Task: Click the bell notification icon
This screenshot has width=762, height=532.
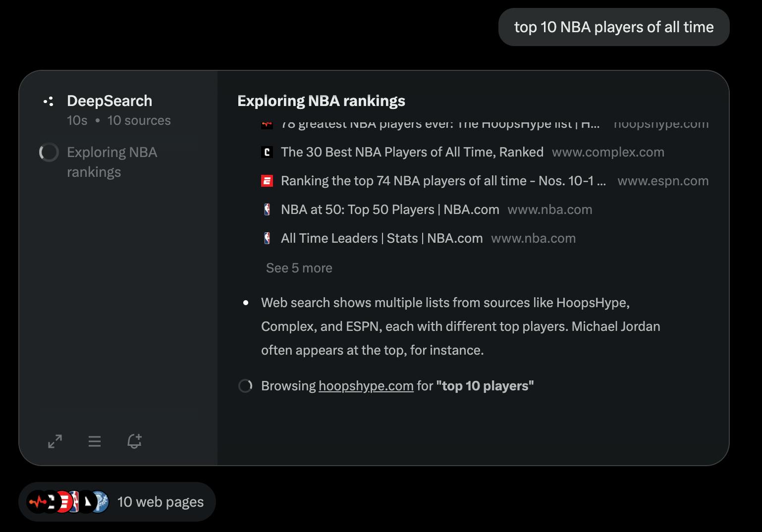Action: [134, 441]
